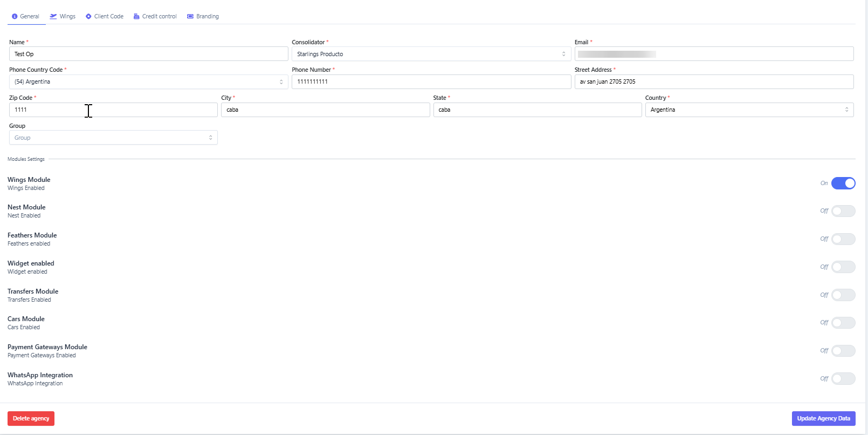Expand the Phone Country Code dropdown
This screenshot has width=868, height=435.
[148, 82]
